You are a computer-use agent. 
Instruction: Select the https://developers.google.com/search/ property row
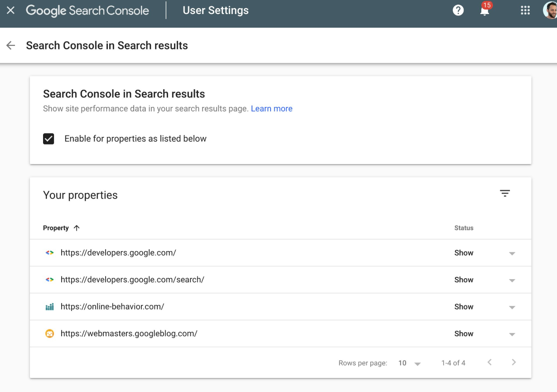[x=132, y=280]
